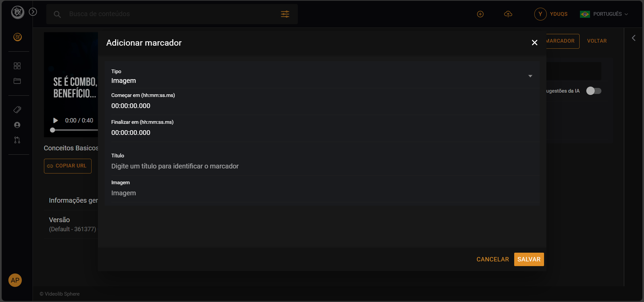Screen dimensions: 644x302
Task: Open the YDUQS account menu
Action: (x=551, y=14)
